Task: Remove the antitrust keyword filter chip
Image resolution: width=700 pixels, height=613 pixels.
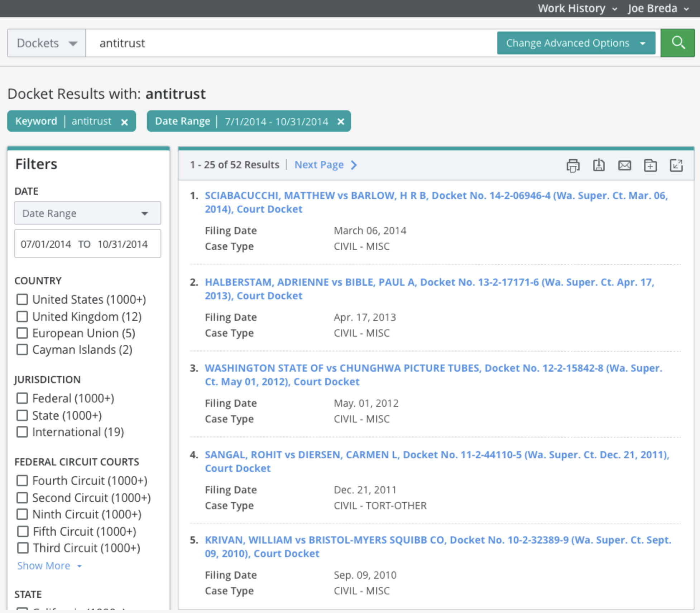Action: (x=125, y=122)
